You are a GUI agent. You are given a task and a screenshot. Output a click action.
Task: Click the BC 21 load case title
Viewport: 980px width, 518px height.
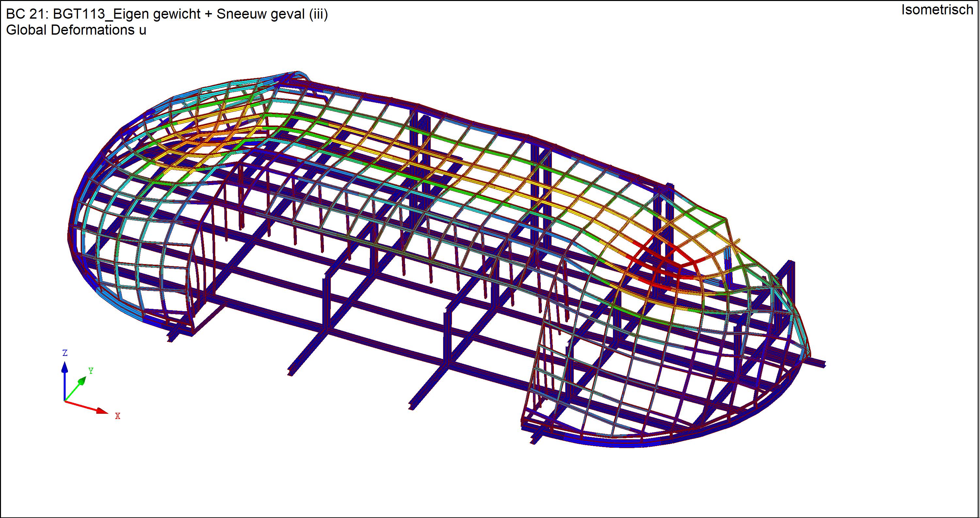coord(28,14)
